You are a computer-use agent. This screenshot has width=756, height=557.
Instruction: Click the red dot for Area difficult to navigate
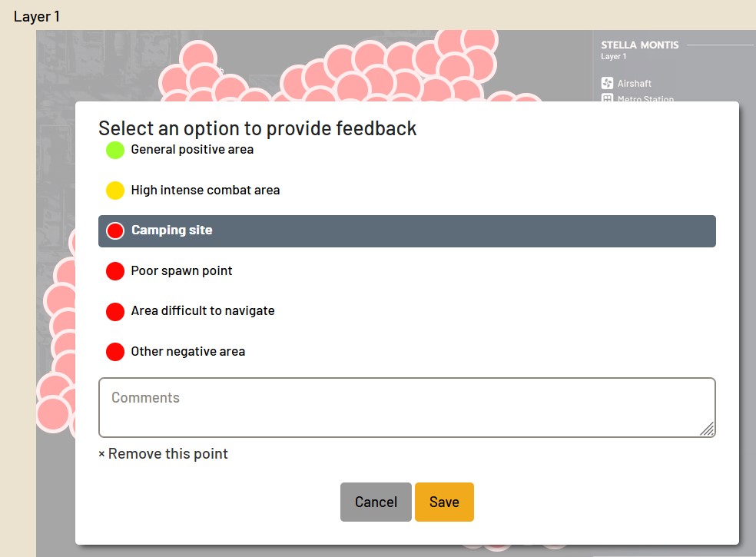(x=115, y=311)
